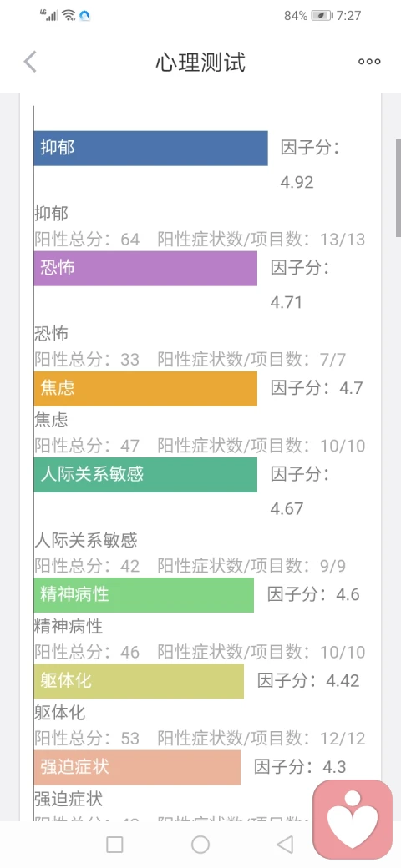Open the three-dot more options menu
Screen dimensions: 401x868
[369, 62]
